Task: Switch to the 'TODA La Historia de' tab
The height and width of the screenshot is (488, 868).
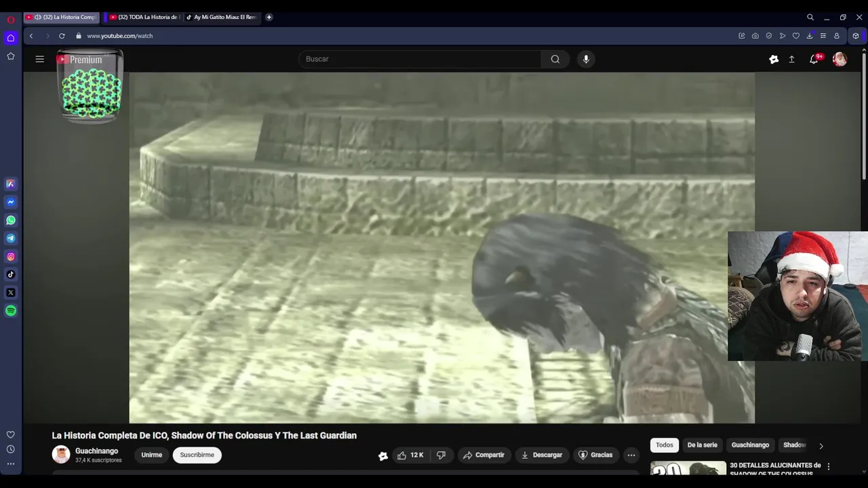Action: pyautogui.click(x=144, y=17)
